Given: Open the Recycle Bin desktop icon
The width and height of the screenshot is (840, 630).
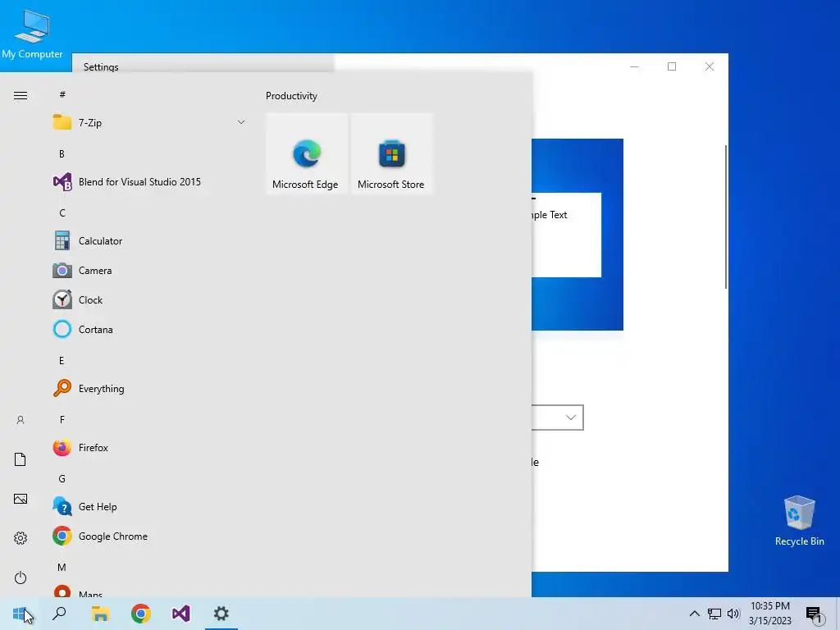Looking at the screenshot, I should tap(799, 521).
